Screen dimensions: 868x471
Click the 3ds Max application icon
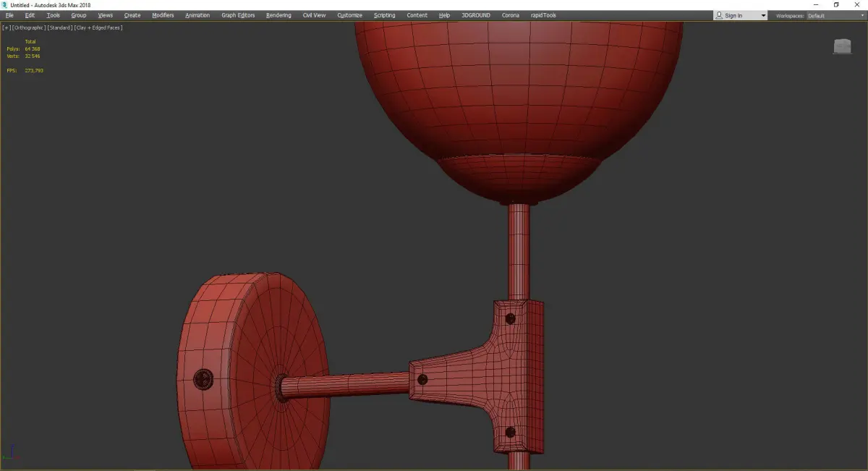point(5,5)
